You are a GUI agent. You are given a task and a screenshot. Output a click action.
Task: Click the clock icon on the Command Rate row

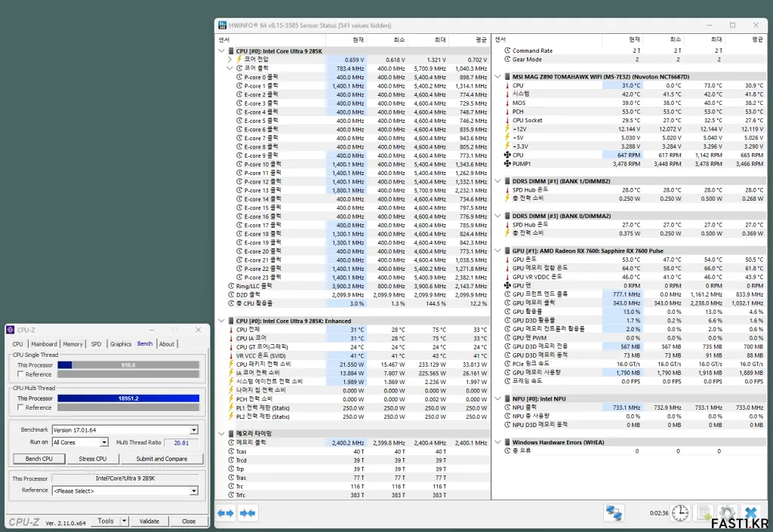(507, 51)
